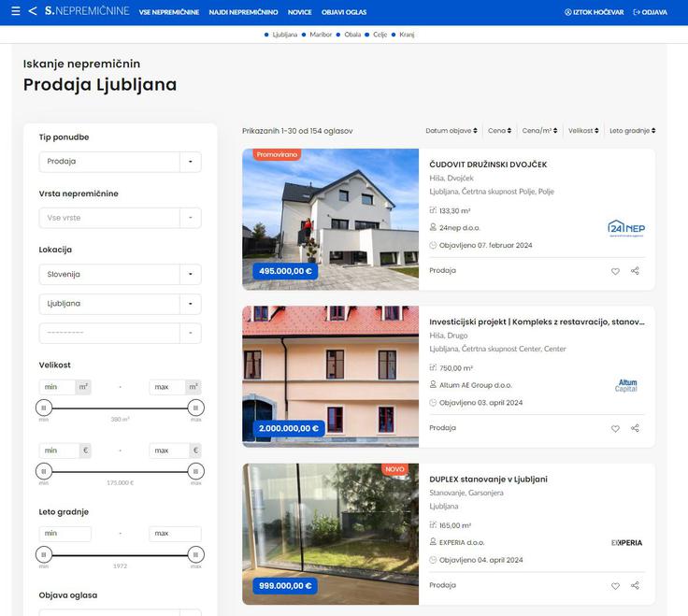This screenshot has height=616, width=688.
Task: Sort listings by Cena/m²
Action: coord(539,131)
